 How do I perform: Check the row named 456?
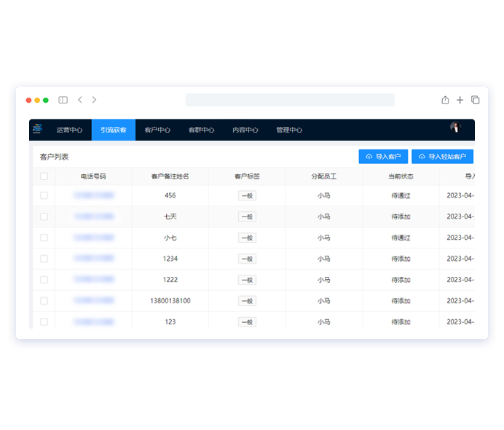44,195
